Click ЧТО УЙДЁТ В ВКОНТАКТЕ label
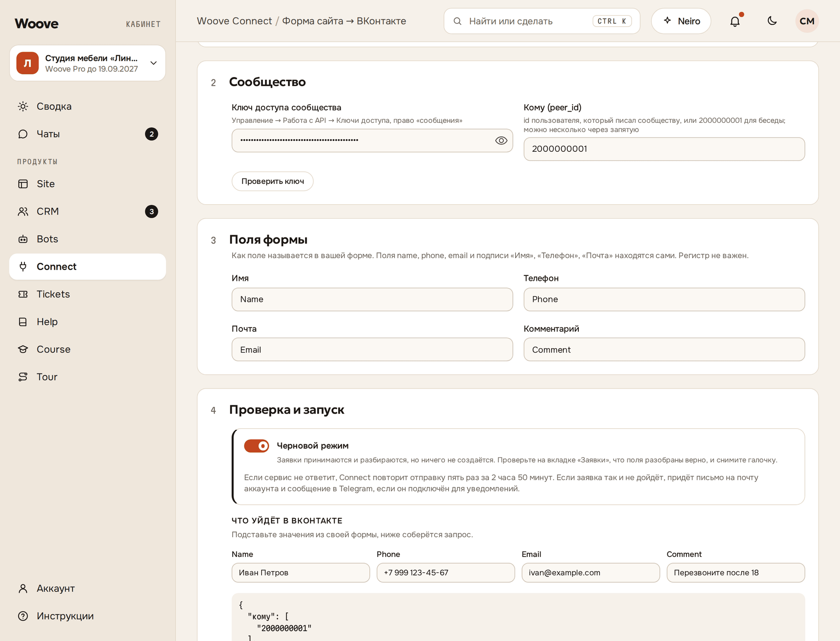 pos(287,520)
